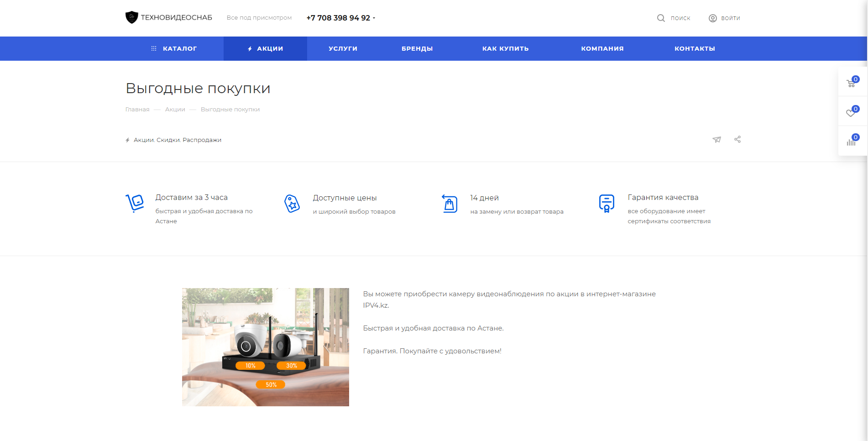Select the Акции menu tab
This screenshot has height=441, width=868.
click(265, 48)
